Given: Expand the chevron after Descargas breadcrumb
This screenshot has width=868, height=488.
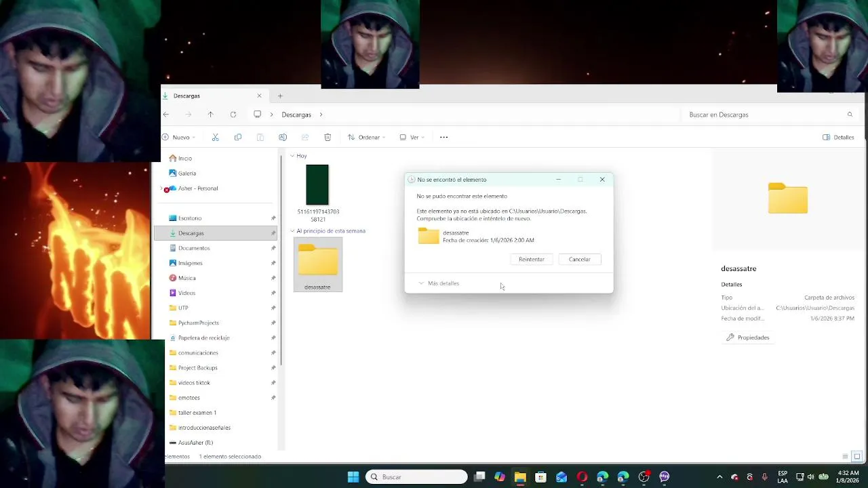Looking at the screenshot, I should [x=321, y=115].
